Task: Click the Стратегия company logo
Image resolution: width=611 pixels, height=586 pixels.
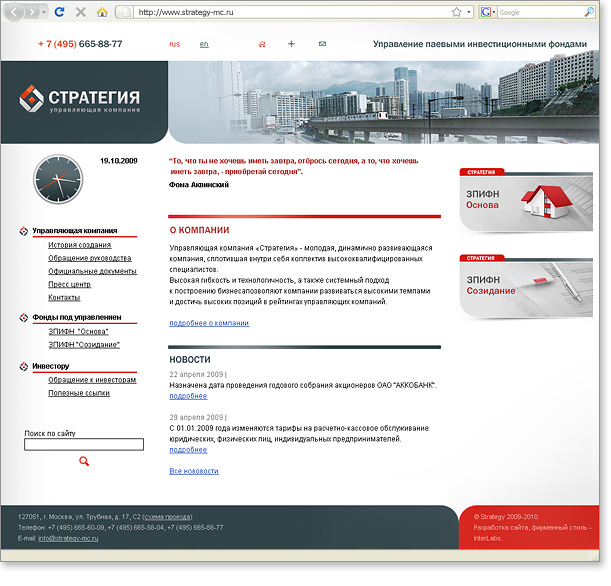Action: pos(80,99)
